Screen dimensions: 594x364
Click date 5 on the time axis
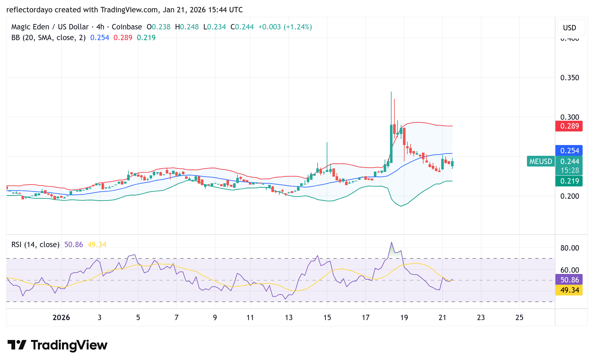(138, 318)
